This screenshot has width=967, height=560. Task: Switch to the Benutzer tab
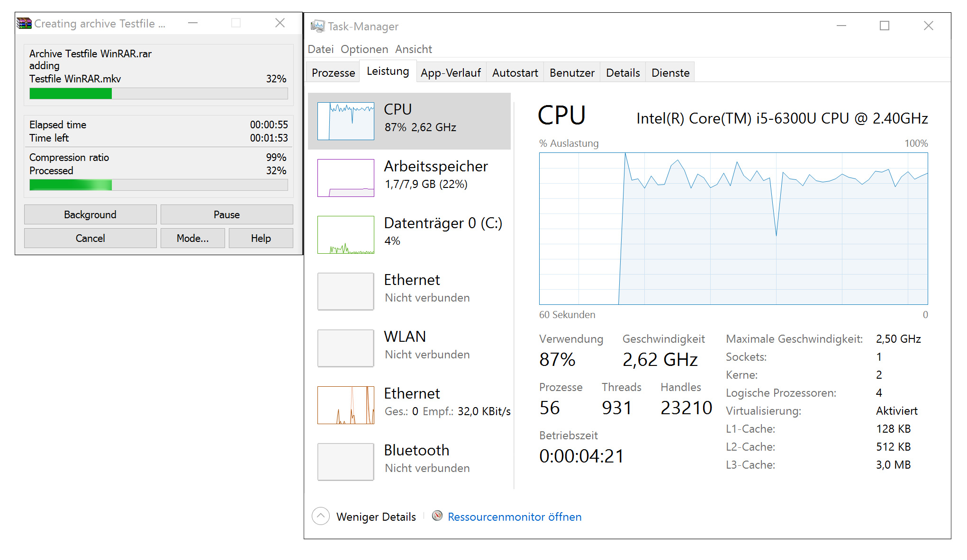[572, 72]
